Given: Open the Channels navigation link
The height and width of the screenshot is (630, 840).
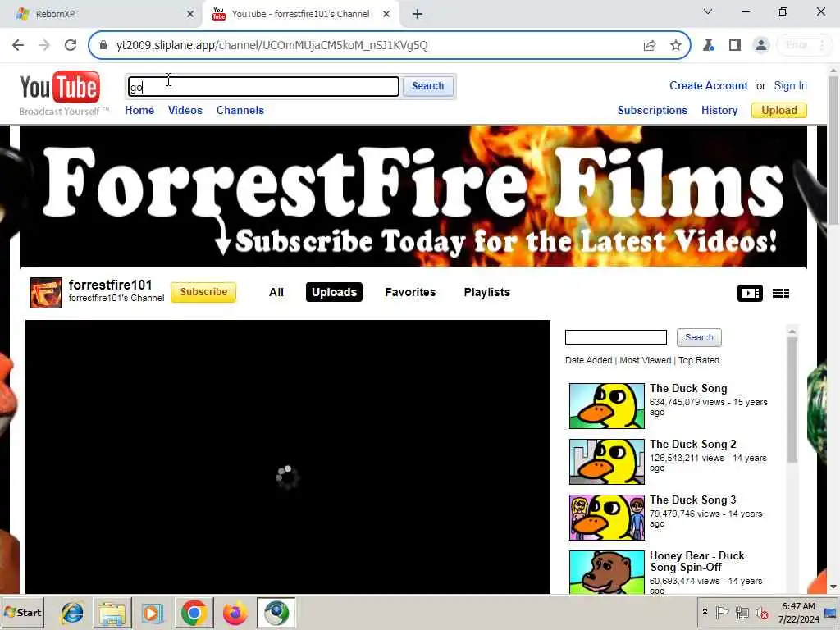Looking at the screenshot, I should point(240,110).
